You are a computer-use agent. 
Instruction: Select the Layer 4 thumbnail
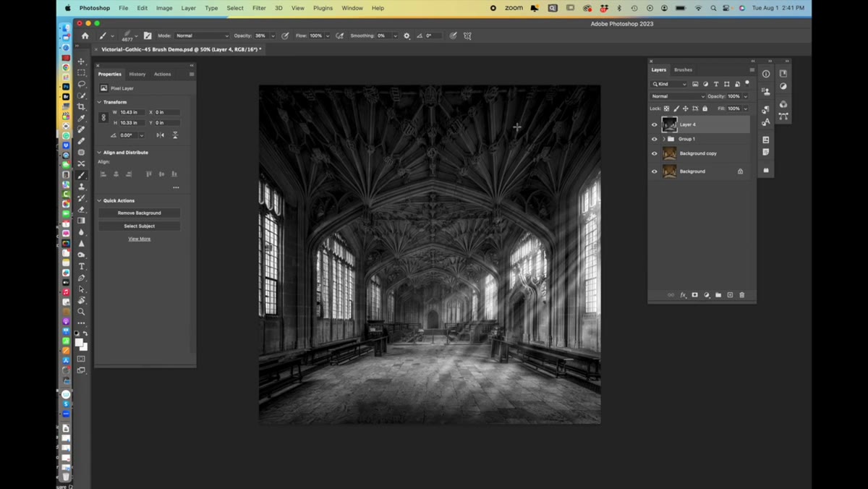pos(669,124)
